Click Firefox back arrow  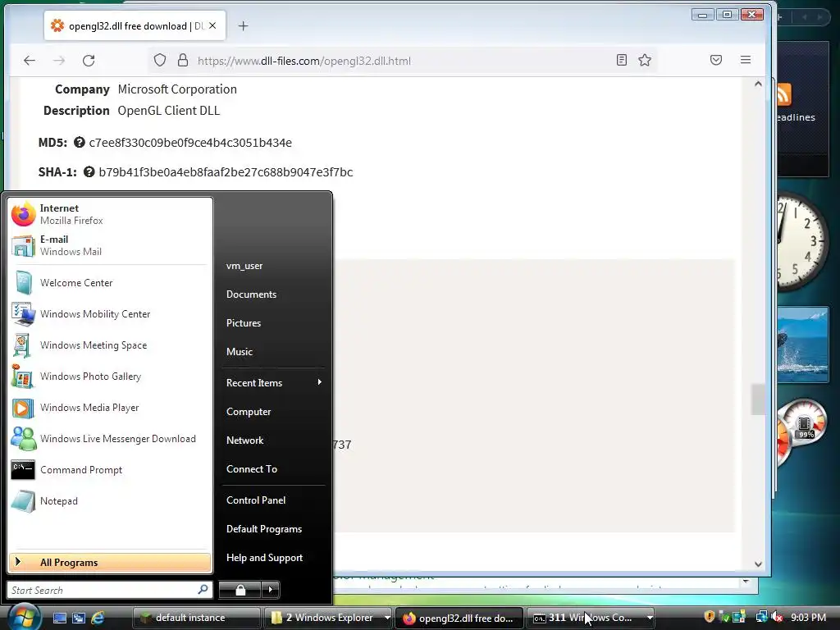(x=30, y=61)
